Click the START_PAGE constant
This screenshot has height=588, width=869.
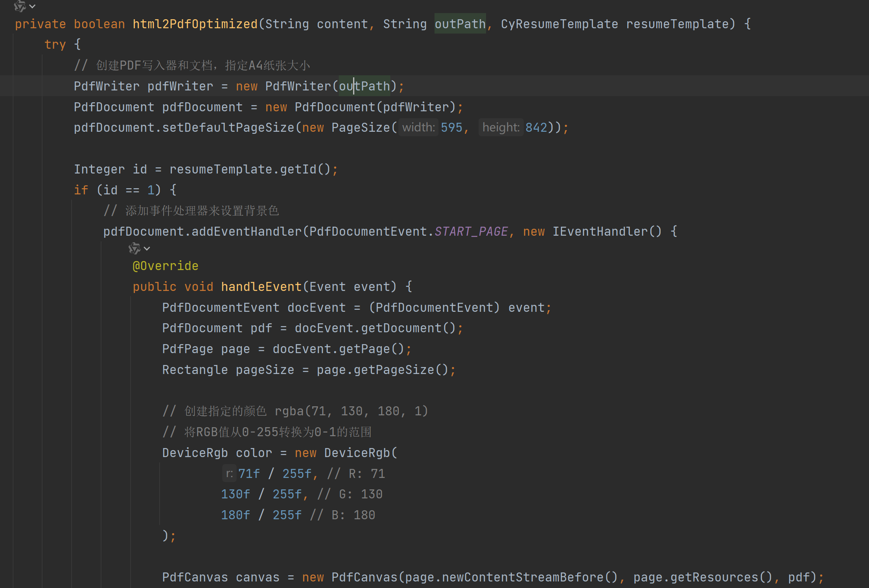point(471,232)
